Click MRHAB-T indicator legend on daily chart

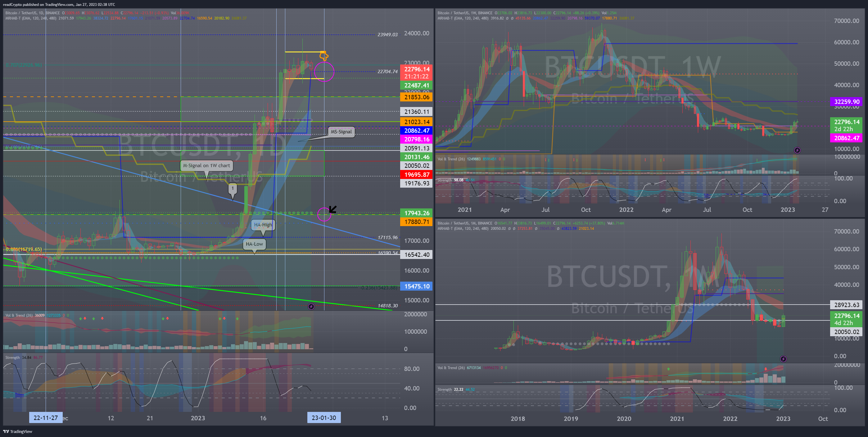[x=31, y=18]
